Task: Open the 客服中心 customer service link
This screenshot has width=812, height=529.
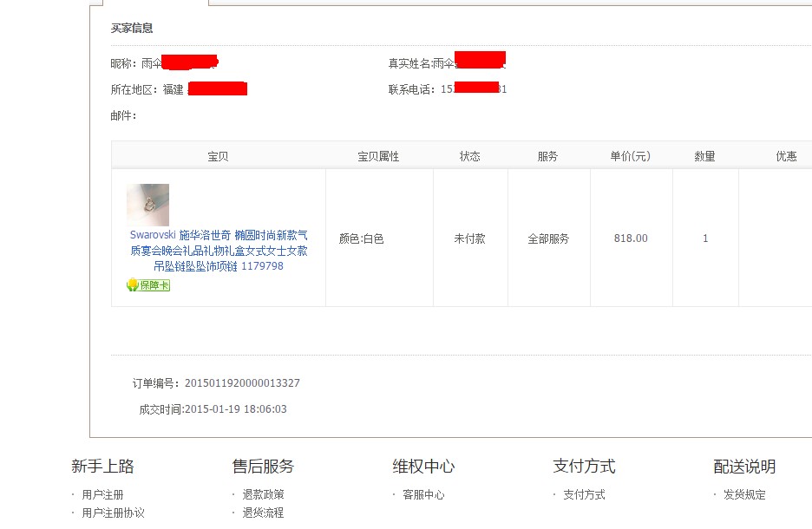Action: click(x=423, y=495)
